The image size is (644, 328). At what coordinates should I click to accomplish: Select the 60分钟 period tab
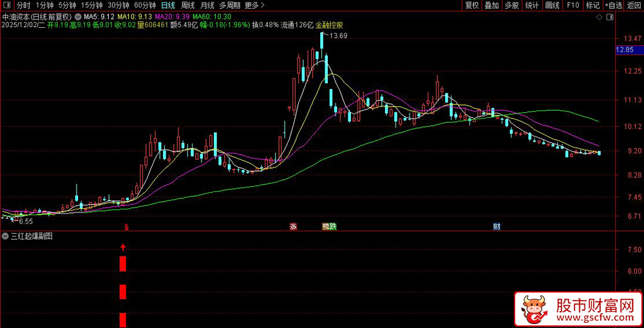point(145,5)
